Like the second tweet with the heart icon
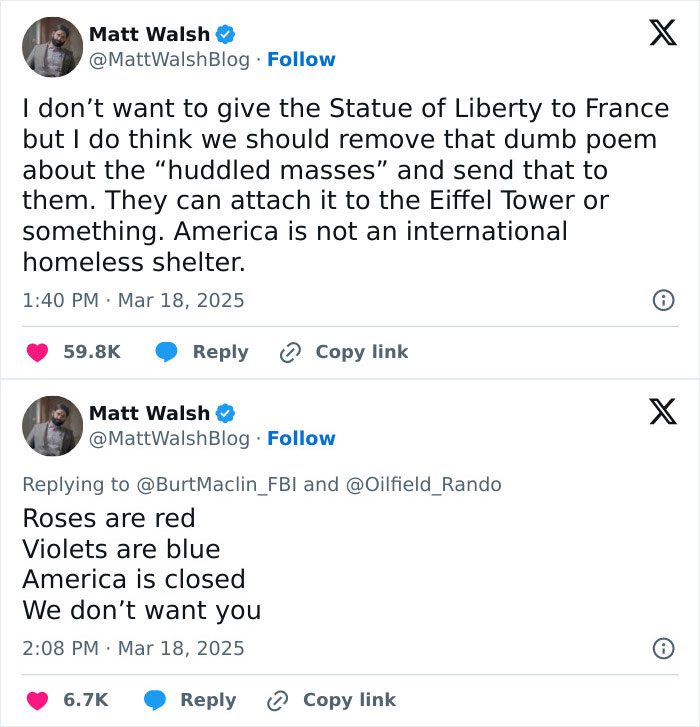Screen dimensions: 700x727 37,700
